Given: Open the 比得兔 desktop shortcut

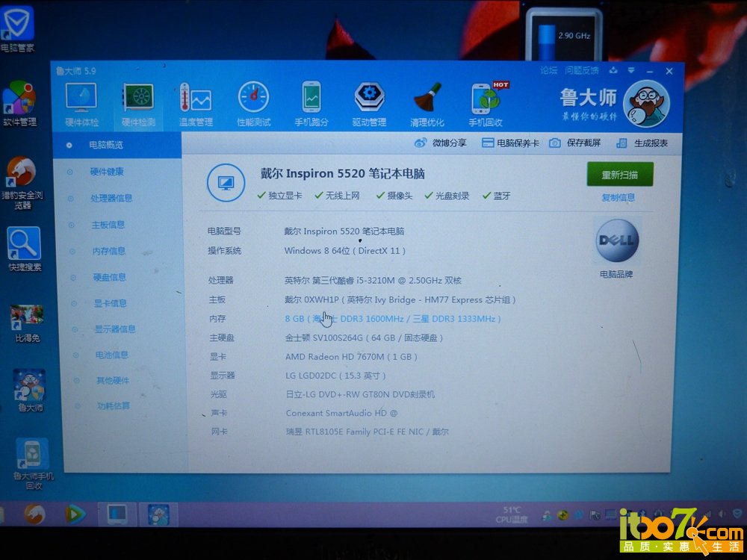Looking at the screenshot, I should click(x=28, y=323).
